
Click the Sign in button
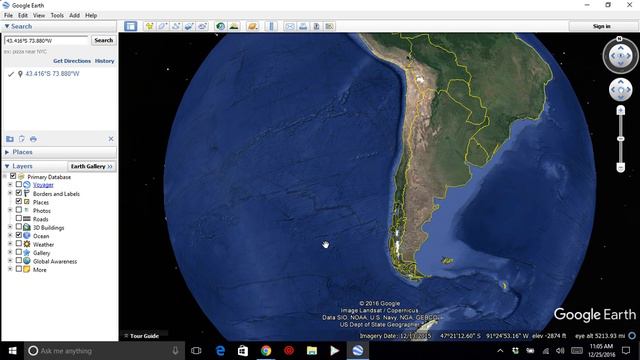(x=602, y=26)
